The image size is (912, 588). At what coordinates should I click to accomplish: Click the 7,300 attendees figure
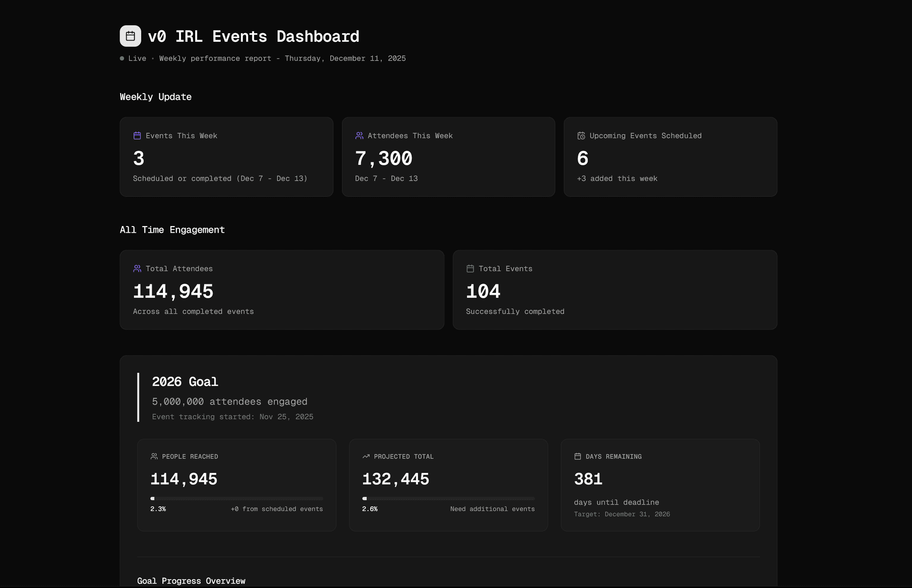[x=383, y=159]
